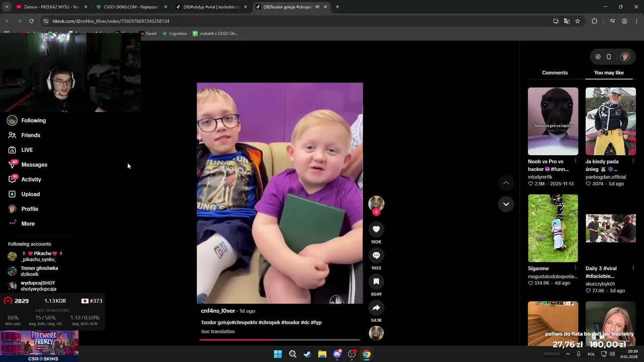Screen dimensions: 644x362
Task: Reload the TikTok page
Action: coord(31,21)
